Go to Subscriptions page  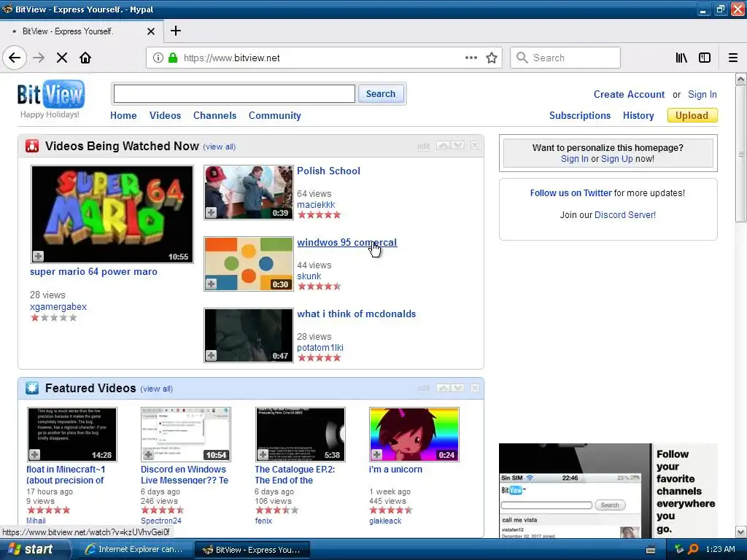coord(580,115)
